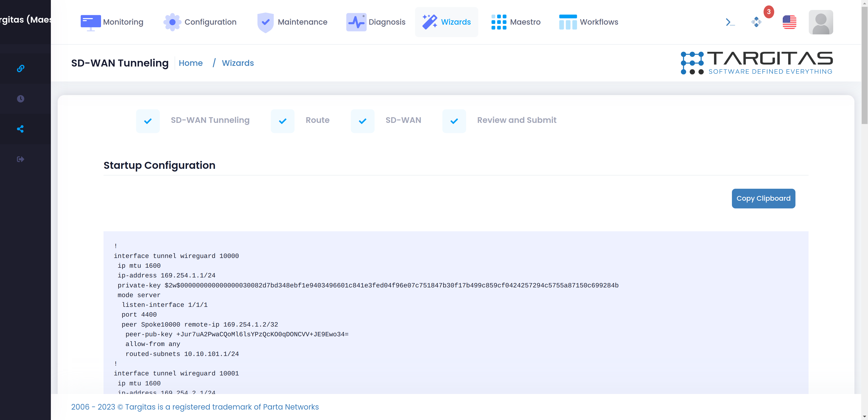Click the link icon in the sidebar
868x420 pixels.
coord(21,69)
